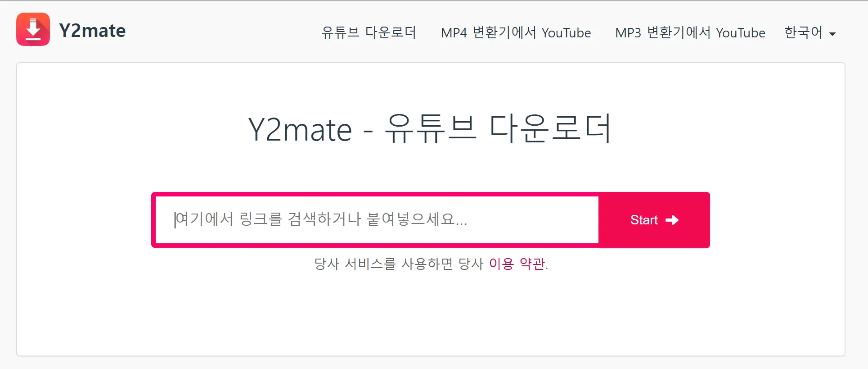This screenshot has width=868, height=369.
Task: Click blank card area above the main heading
Action: pyautogui.click(x=431, y=86)
